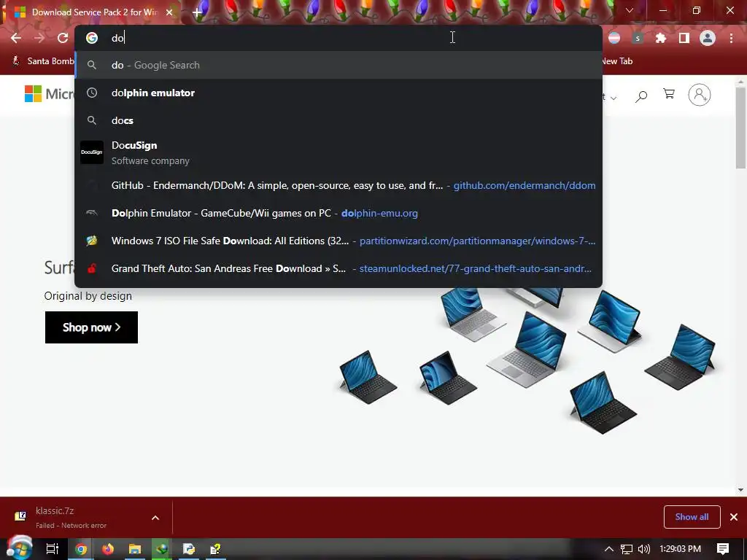Screen dimensions: 747x560
Task: Expand the klassic.7z download options chevron
Action: pos(155,518)
